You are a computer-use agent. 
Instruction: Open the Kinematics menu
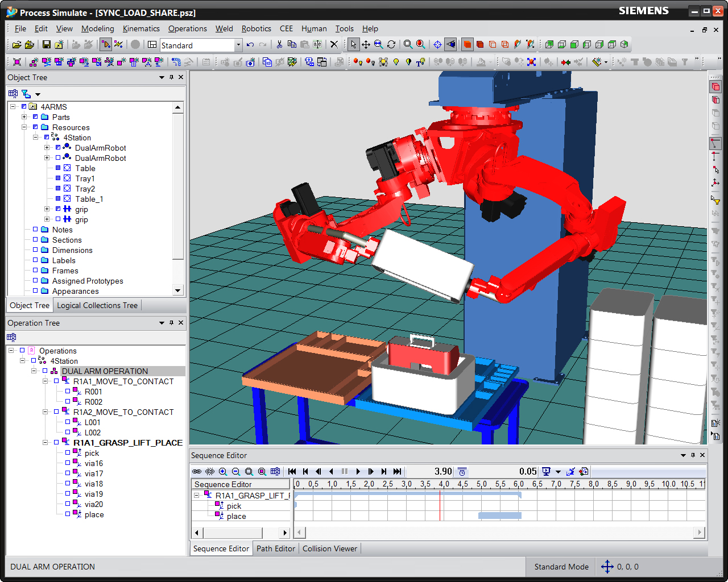141,28
